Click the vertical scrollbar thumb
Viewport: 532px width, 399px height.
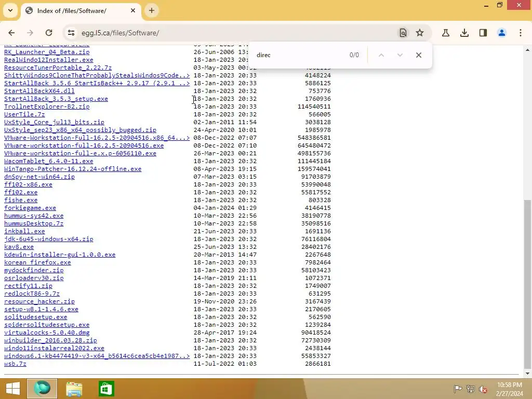point(527,284)
